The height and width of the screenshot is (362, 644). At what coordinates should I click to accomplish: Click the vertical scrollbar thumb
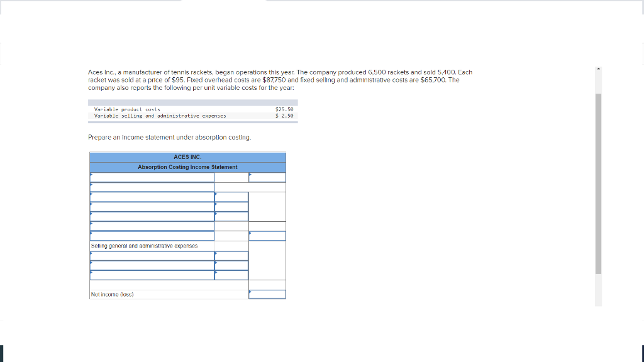coord(599,184)
